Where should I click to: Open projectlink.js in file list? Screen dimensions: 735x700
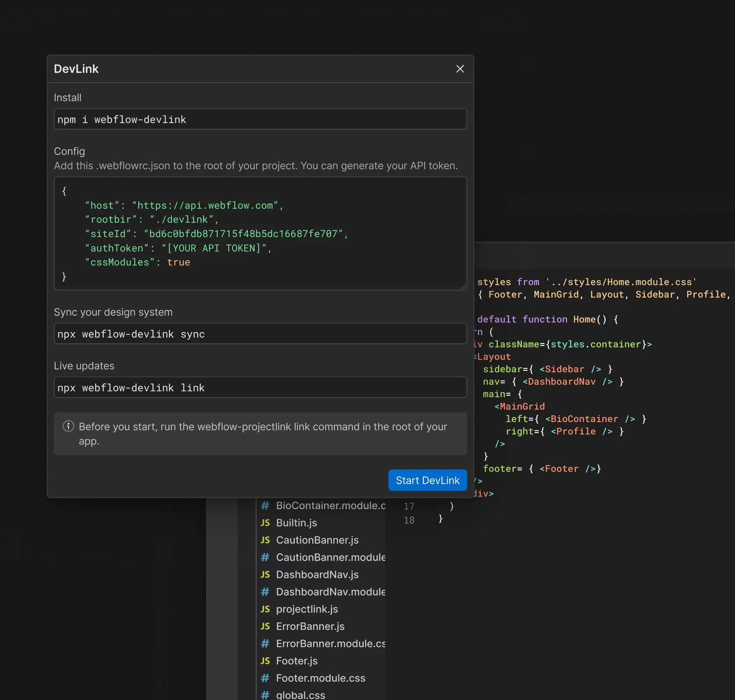coord(307,609)
